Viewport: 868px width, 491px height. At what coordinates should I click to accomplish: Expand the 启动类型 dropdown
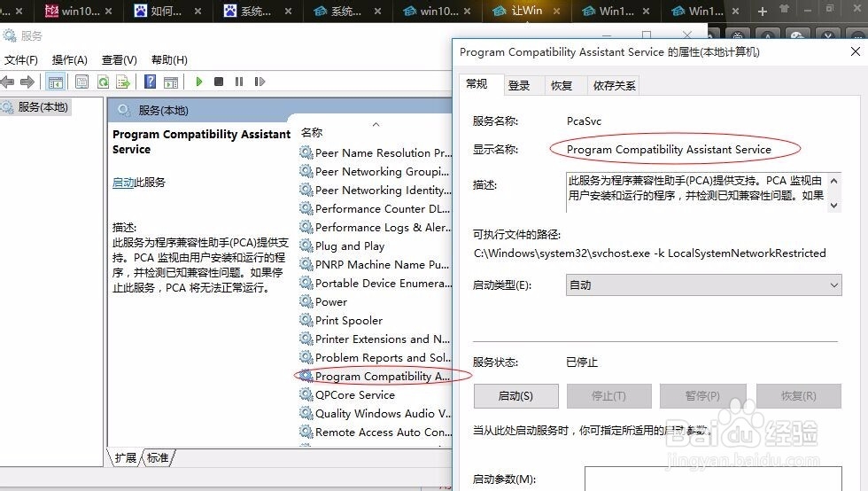[703, 284]
